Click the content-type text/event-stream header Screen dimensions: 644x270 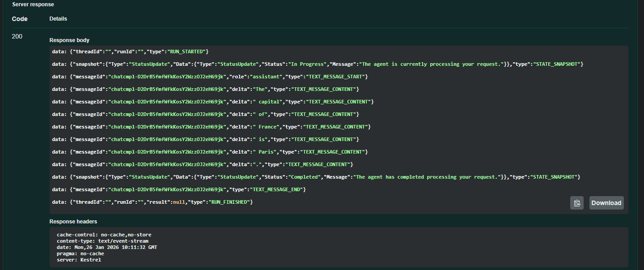pos(102,241)
